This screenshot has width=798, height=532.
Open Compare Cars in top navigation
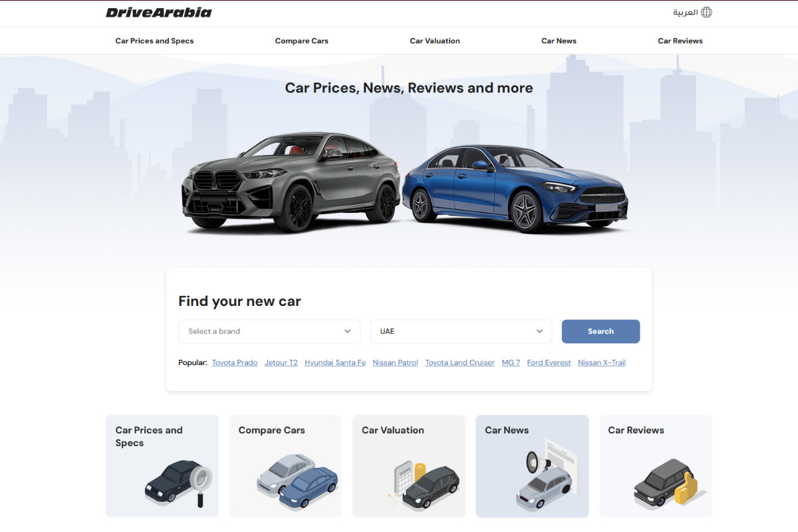[x=301, y=41]
